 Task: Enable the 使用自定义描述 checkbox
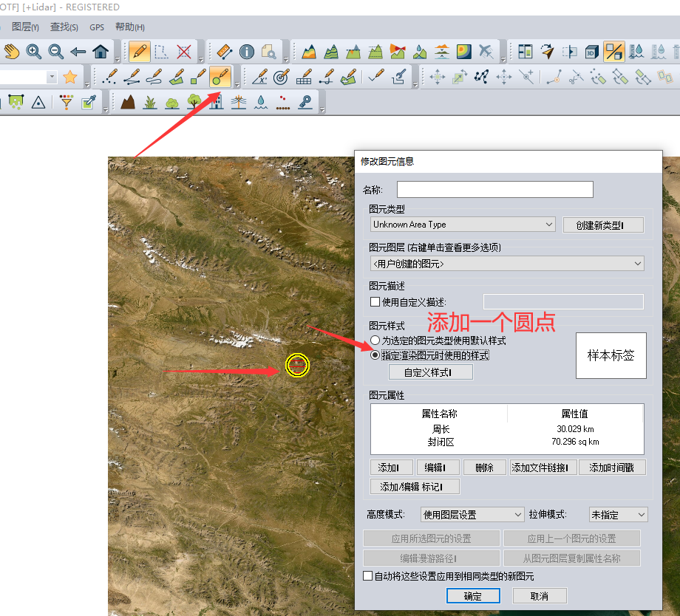click(375, 301)
